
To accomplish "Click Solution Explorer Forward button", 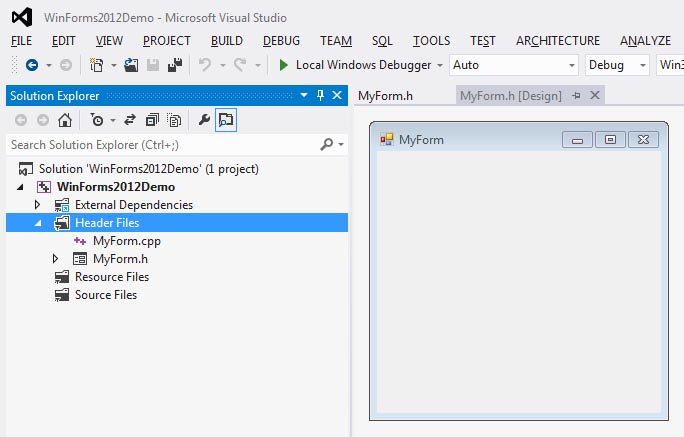I will [43, 120].
